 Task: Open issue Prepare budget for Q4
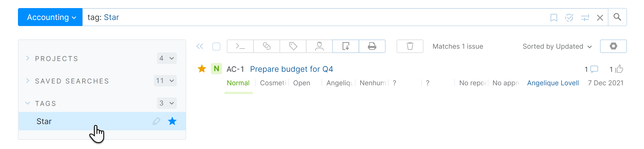coord(291,69)
